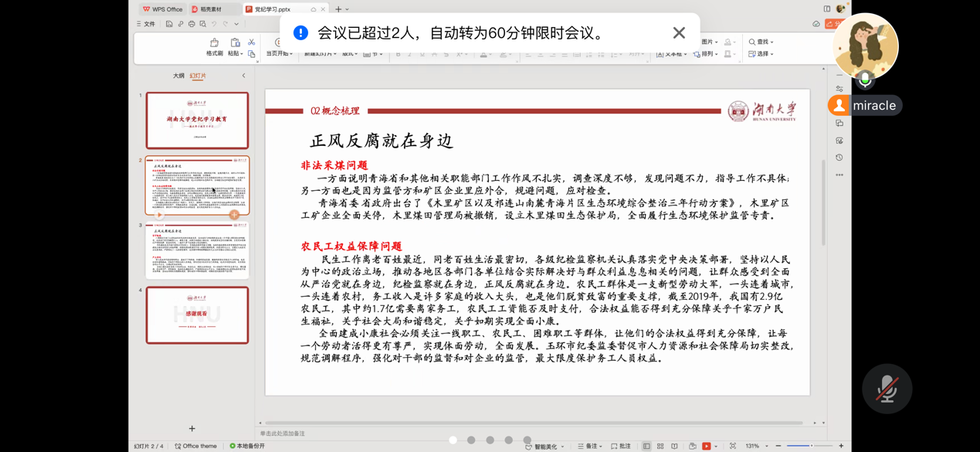Click the zoom slider in the status bar
This screenshot has width=980, height=452.
pos(810,447)
